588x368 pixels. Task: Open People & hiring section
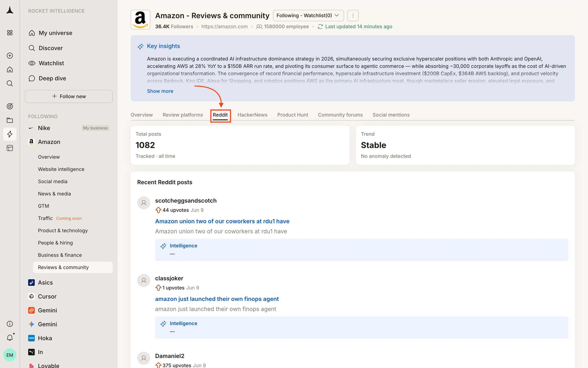55,243
